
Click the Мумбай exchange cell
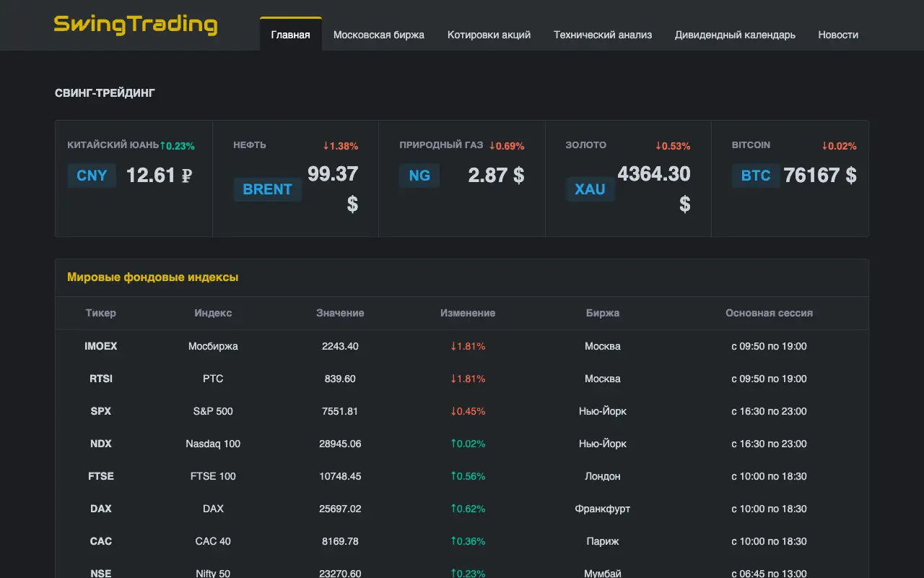603,573
